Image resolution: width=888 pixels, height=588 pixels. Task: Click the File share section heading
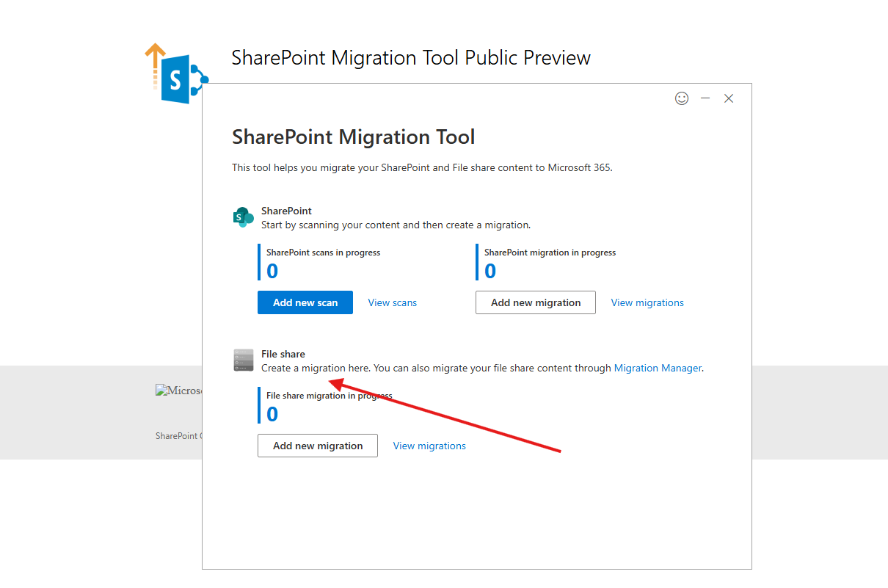click(283, 354)
